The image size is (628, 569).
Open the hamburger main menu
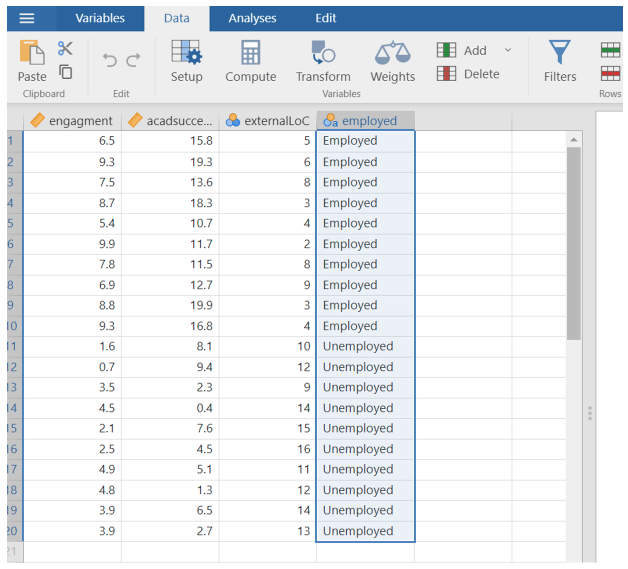point(27,18)
